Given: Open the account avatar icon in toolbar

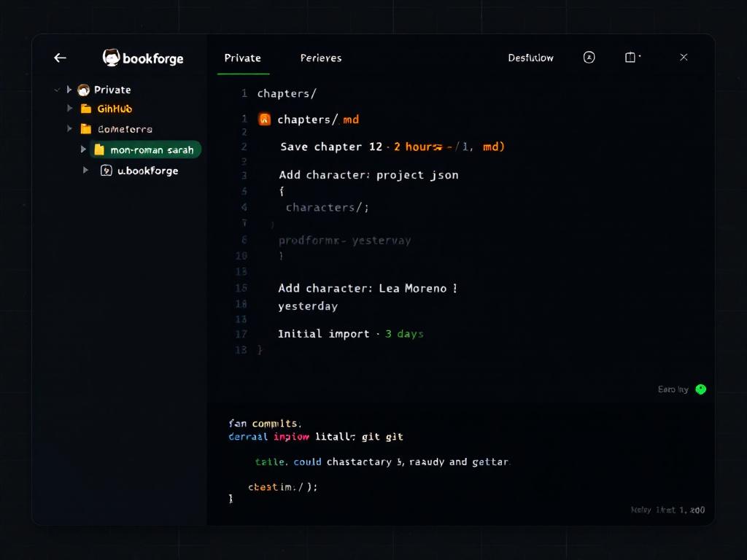Looking at the screenshot, I should 589,57.
